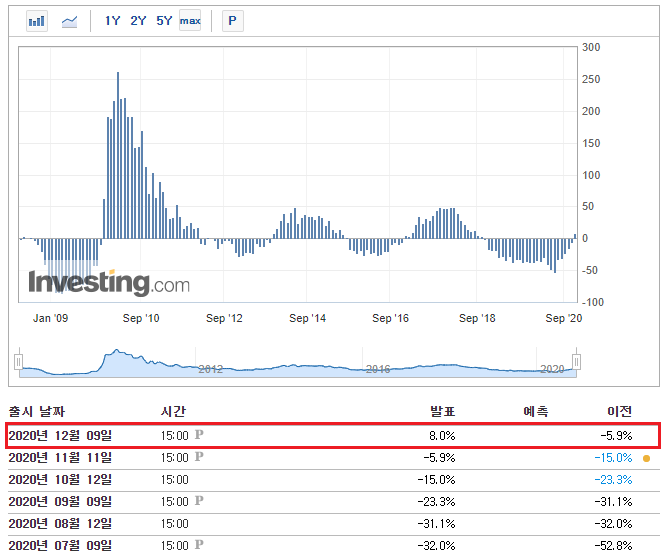Switch to line chart view icon
The image size is (669, 559).
[69, 21]
